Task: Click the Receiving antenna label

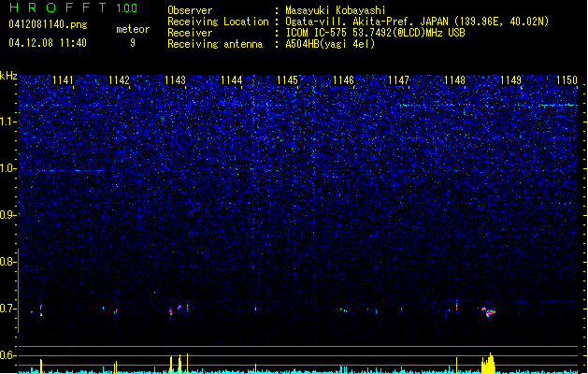Action: point(215,44)
